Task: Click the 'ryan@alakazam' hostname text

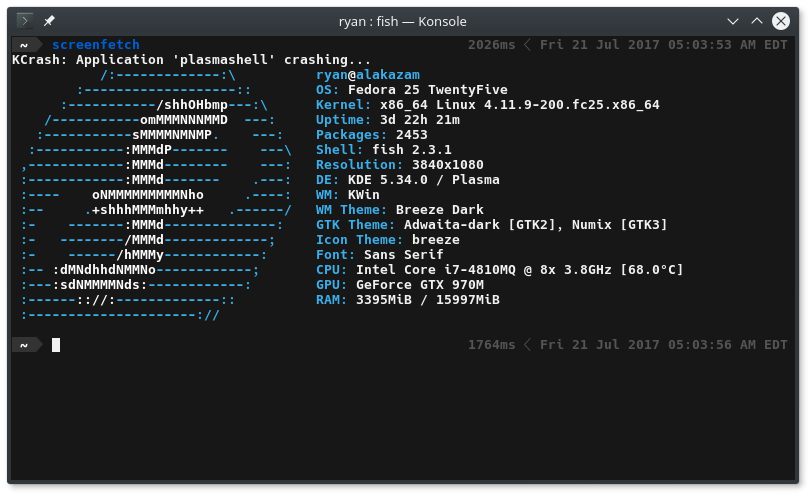Action: (368, 75)
